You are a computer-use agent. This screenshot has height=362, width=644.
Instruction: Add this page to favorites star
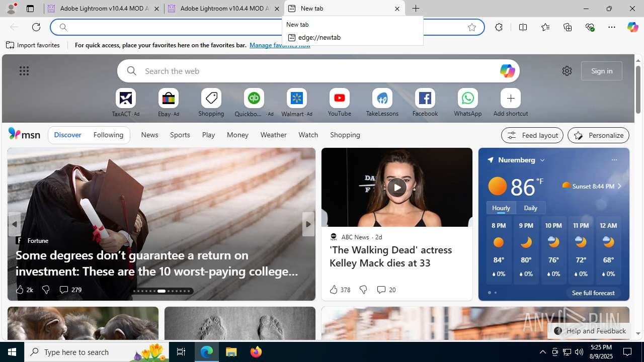[471, 27]
